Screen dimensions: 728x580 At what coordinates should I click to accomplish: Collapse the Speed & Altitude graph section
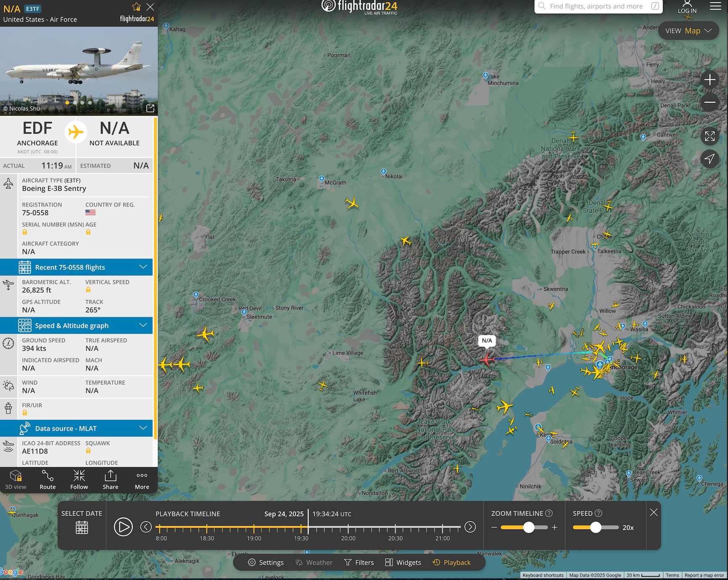click(x=143, y=325)
